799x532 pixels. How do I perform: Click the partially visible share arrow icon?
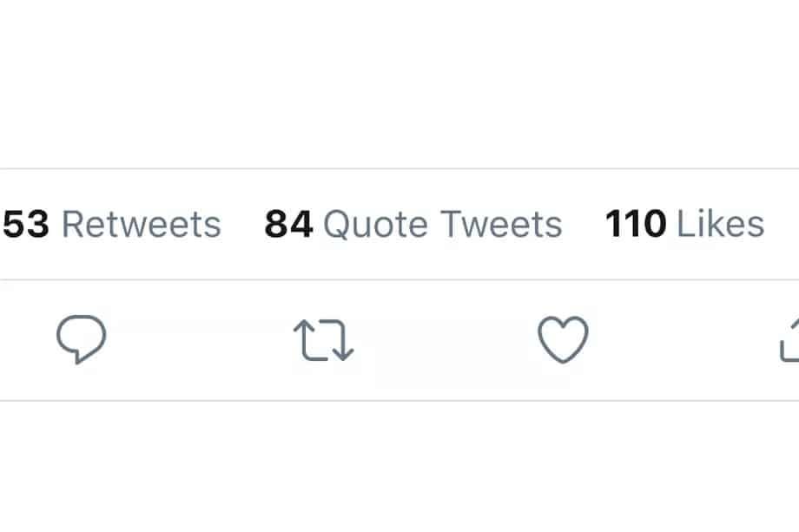tap(790, 339)
